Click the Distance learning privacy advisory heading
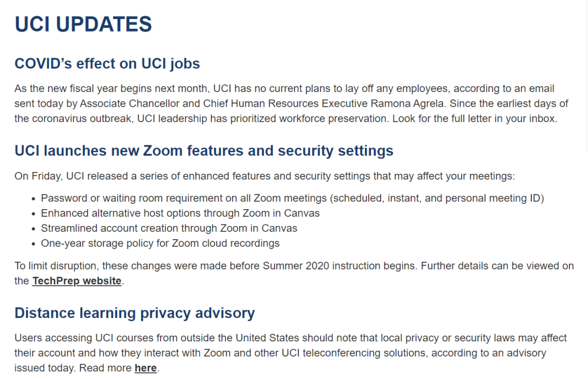The image size is (588, 379). (x=134, y=313)
